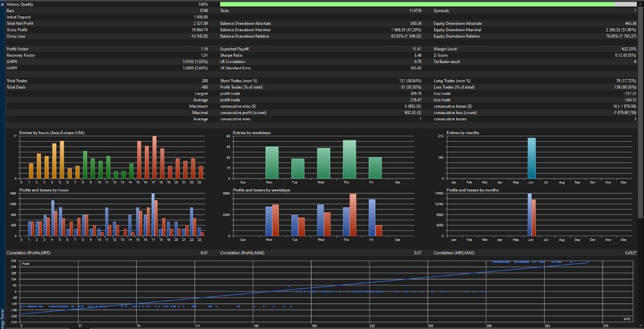This screenshot has height=329, width=644.
Task: Select the vertical Strategy Tester label
Action: pyautogui.click(x=2, y=319)
